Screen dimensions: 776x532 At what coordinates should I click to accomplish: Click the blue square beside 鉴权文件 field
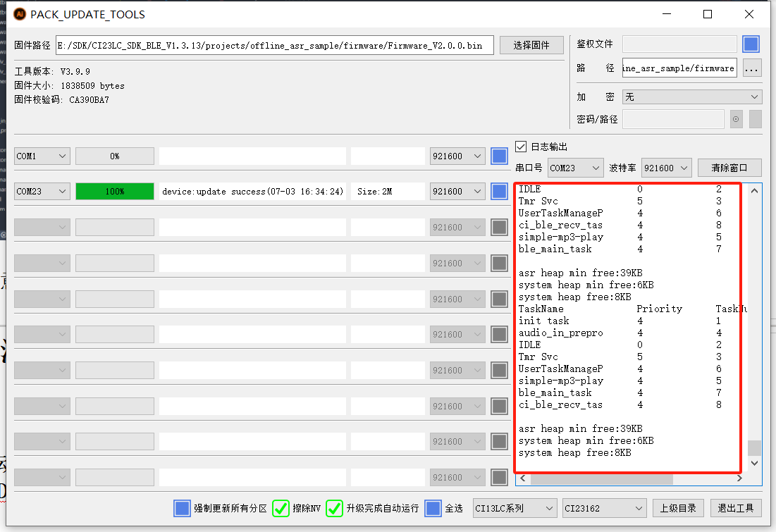pos(751,44)
